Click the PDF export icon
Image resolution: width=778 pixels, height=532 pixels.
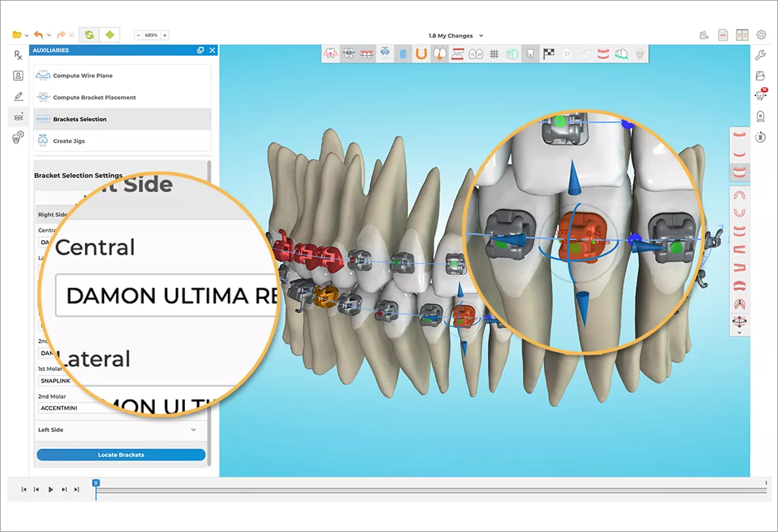(723, 35)
